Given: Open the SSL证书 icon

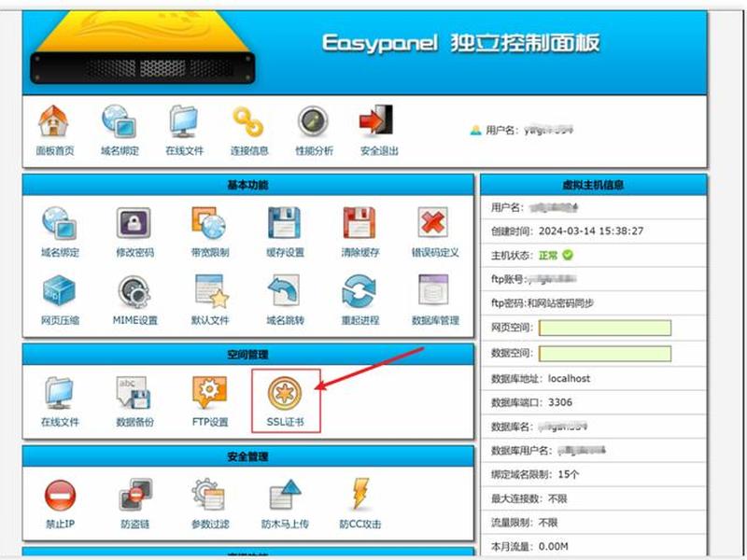Looking at the screenshot, I should click(285, 393).
